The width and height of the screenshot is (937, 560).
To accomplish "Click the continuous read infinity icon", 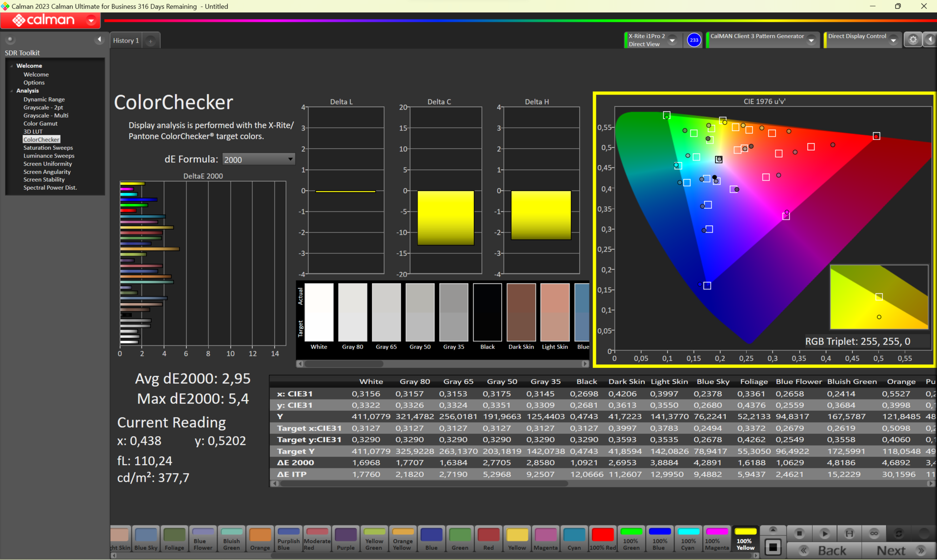I will (x=874, y=533).
